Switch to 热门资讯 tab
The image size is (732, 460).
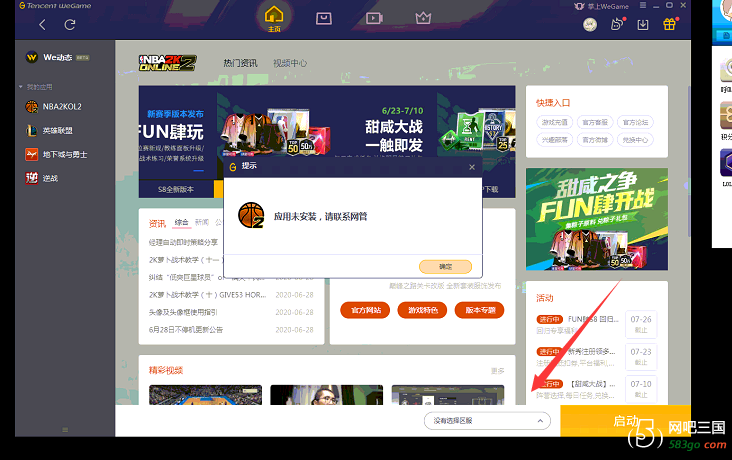[x=240, y=63]
